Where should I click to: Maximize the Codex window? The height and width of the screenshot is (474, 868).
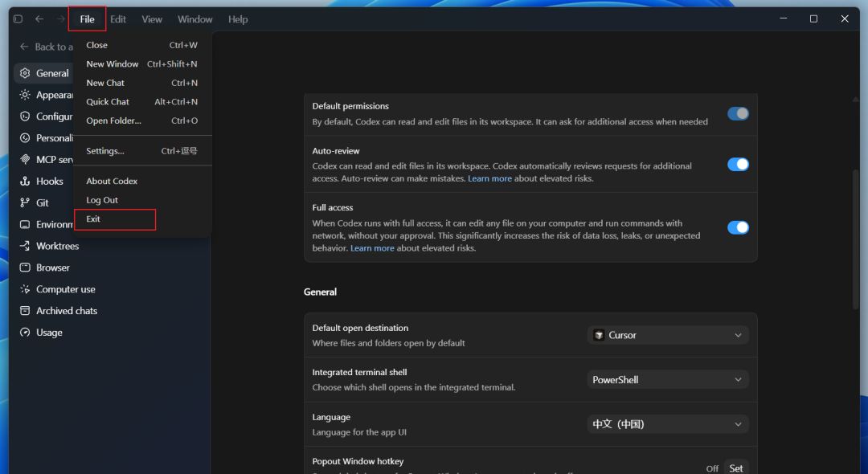(x=813, y=18)
